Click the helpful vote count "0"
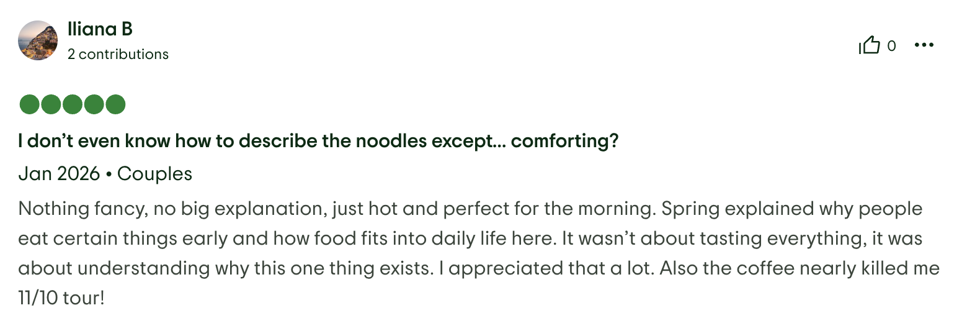This screenshot has height=318, width=980. (x=891, y=46)
